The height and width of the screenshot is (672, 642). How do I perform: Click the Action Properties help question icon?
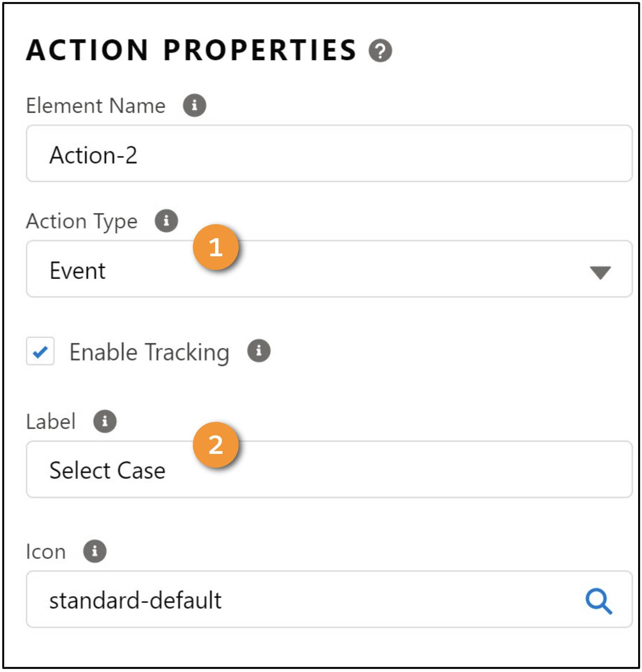click(x=380, y=51)
